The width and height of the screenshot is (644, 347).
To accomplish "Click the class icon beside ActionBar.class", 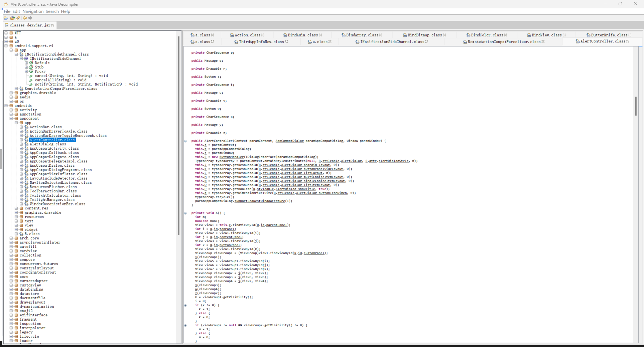I will [x=26, y=127].
